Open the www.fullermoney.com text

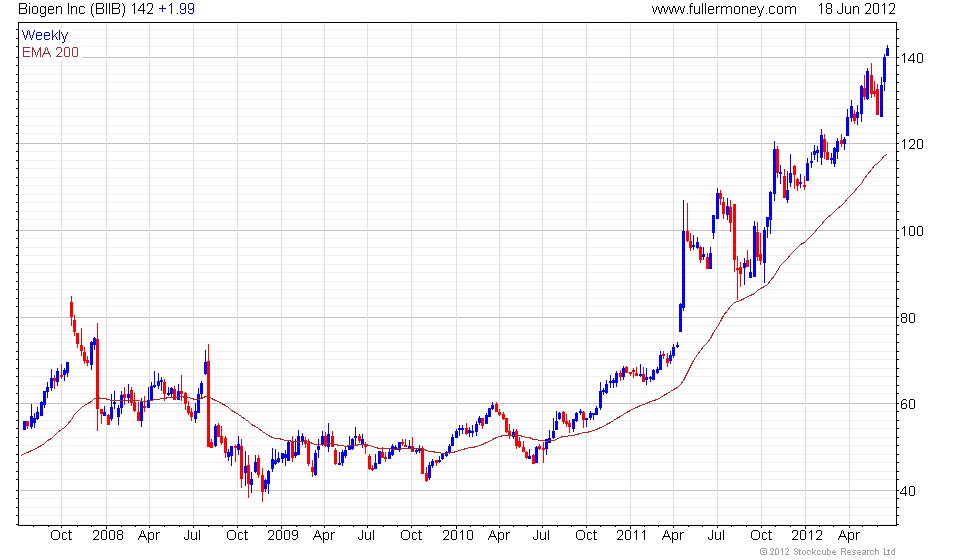point(724,9)
